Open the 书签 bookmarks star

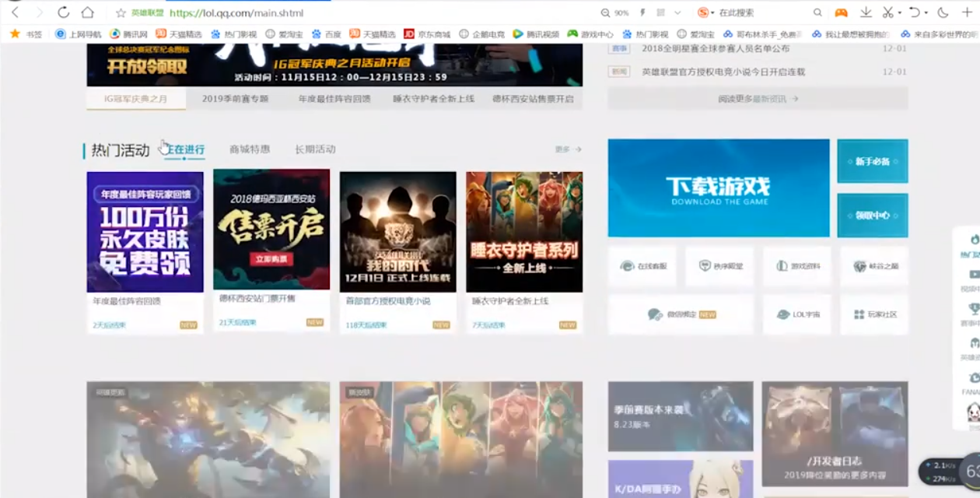pyautogui.click(x=26, y=34)
